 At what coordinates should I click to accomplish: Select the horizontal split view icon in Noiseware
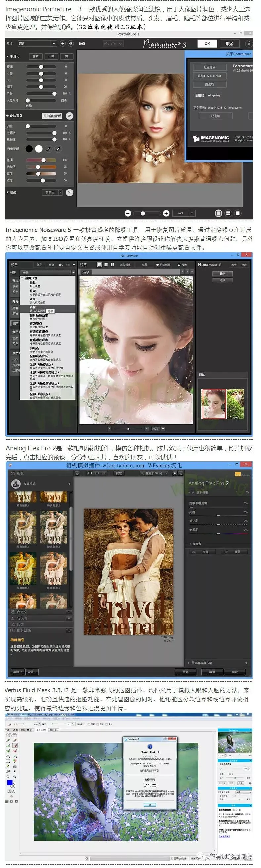[x=106, y=264]
